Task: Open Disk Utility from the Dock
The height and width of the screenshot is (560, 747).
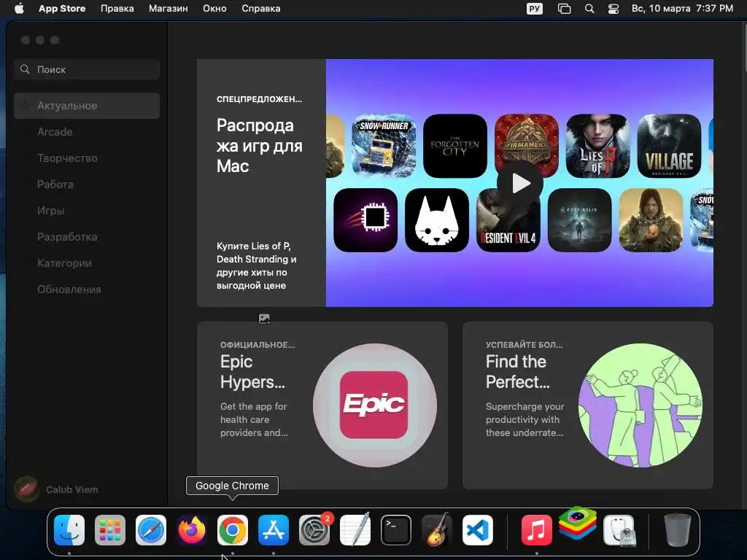Action: 619,530
